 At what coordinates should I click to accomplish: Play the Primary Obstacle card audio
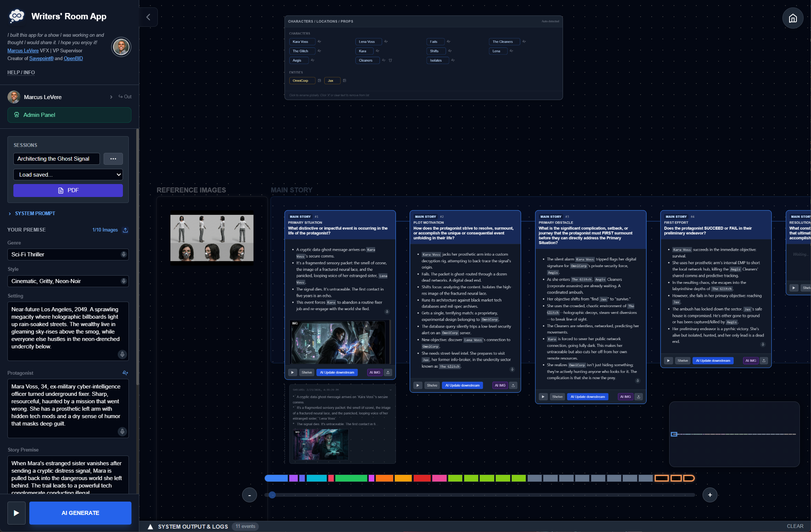tap(543, 397)
